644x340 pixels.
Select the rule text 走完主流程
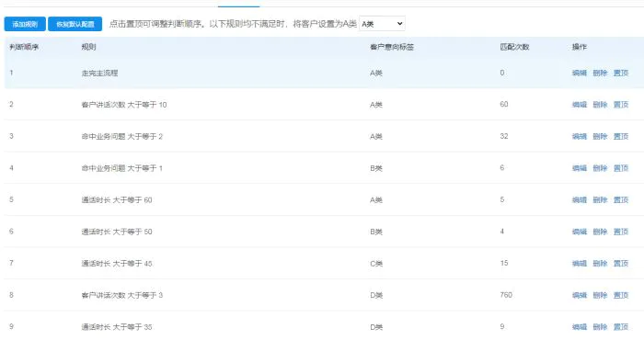tap(99, 73)
